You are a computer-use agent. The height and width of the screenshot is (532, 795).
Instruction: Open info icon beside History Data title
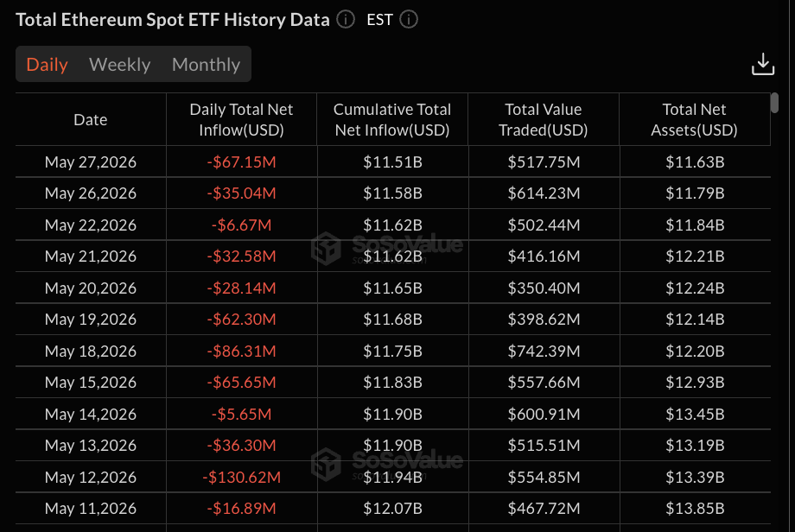tap(346, 20)
